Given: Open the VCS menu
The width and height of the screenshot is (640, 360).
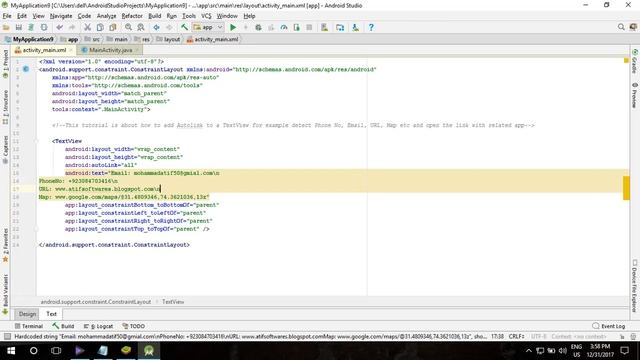Looking at the screenshot, I should (206, 16).
